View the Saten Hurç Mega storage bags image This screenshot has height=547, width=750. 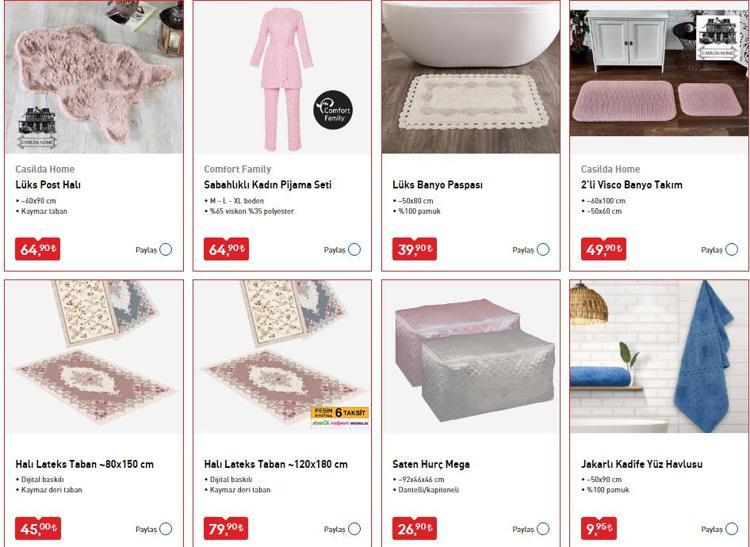coord(471,356)
